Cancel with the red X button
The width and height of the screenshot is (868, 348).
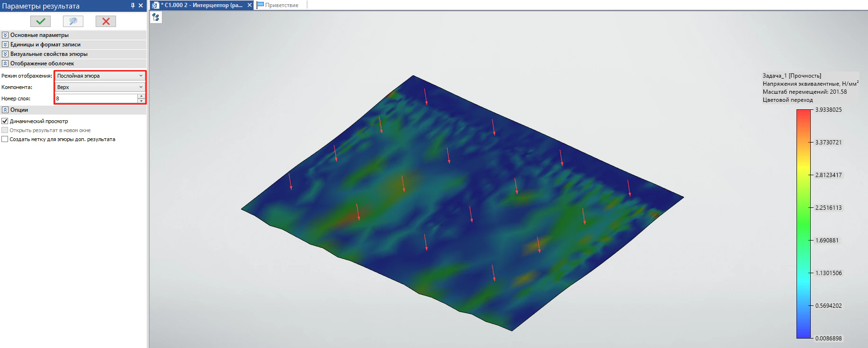[106, 21]
